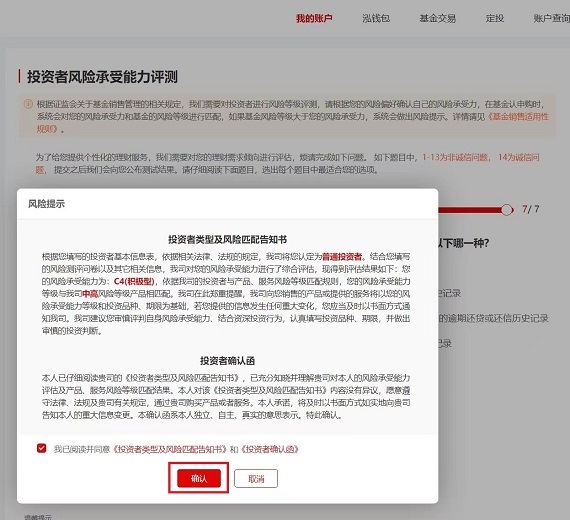
Task: Switch to the 我的账户 tab
Action: [x=314, y=18]
